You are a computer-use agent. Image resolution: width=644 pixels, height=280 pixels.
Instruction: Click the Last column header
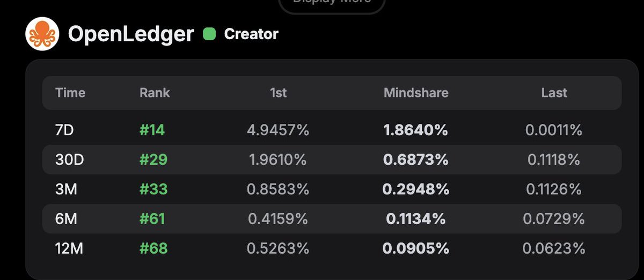[554, 93]
